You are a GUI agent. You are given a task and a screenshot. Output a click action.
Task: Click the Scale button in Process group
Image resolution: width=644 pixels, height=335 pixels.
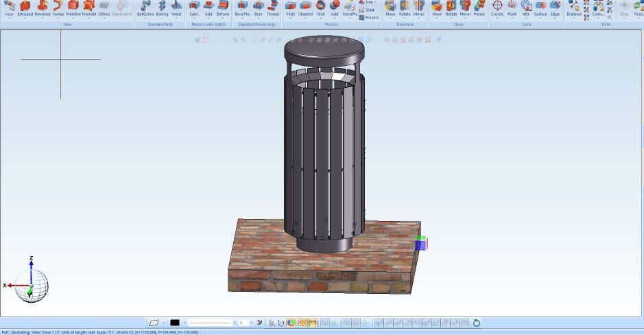[x=367, y=10]
